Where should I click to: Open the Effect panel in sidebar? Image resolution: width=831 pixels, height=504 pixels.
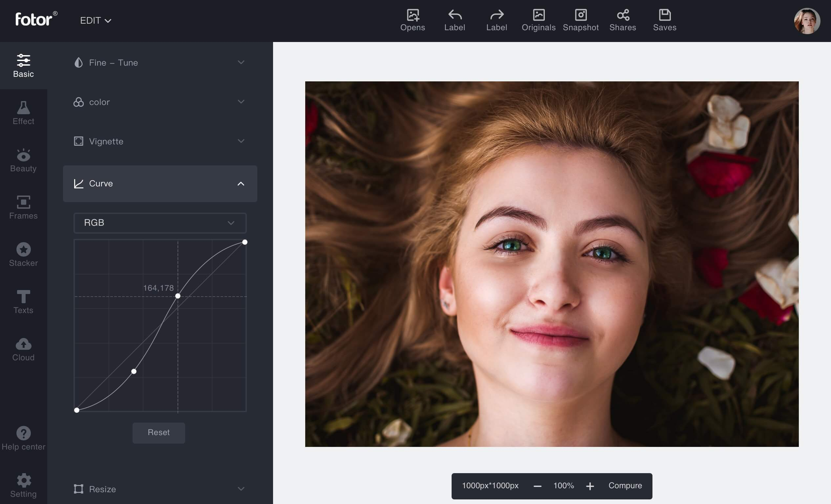click(23, 113)
